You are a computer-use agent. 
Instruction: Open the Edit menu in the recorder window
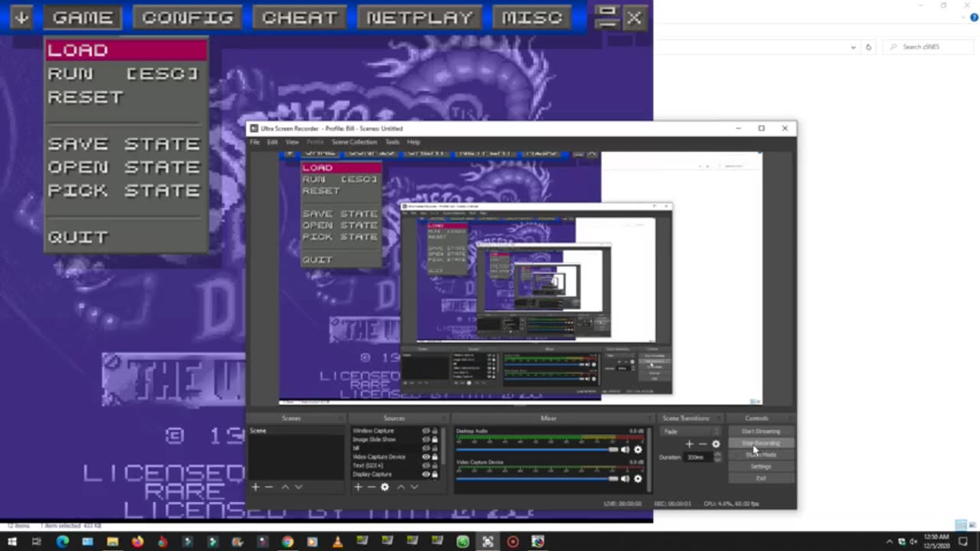coord(272,142)
